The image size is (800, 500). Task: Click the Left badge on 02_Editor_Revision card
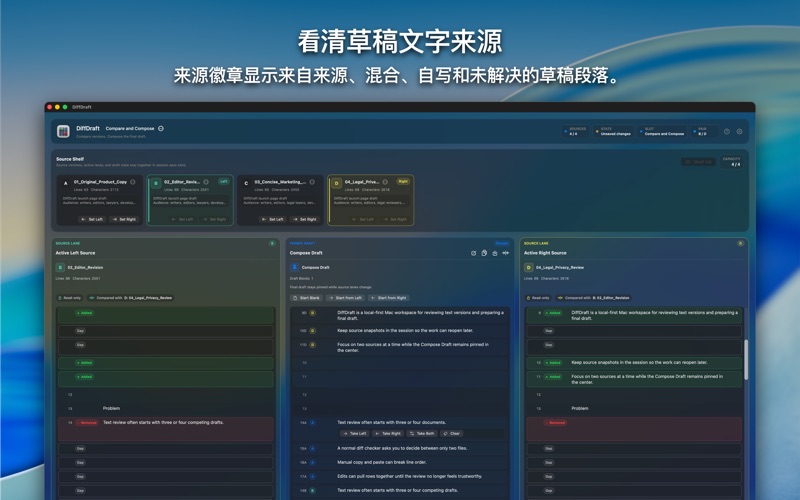pos(223,182)
